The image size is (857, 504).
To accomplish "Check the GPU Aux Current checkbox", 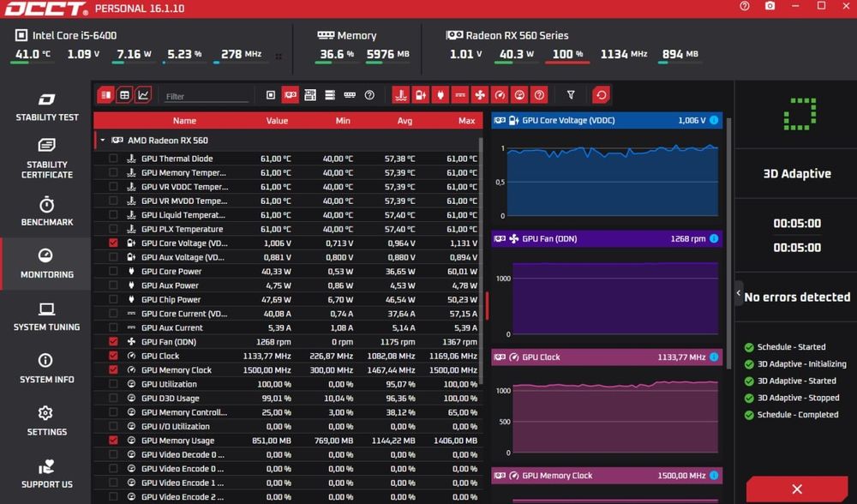I will coord(113,327).
